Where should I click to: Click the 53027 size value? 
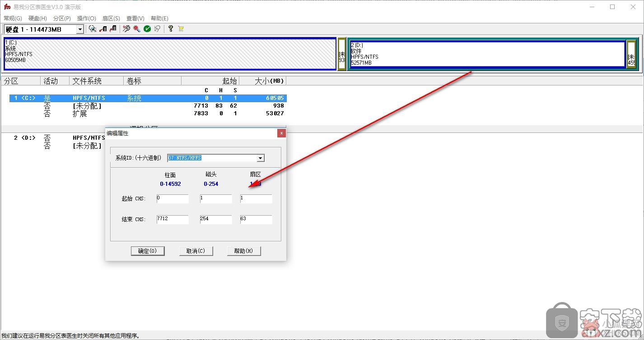[275, 113]
